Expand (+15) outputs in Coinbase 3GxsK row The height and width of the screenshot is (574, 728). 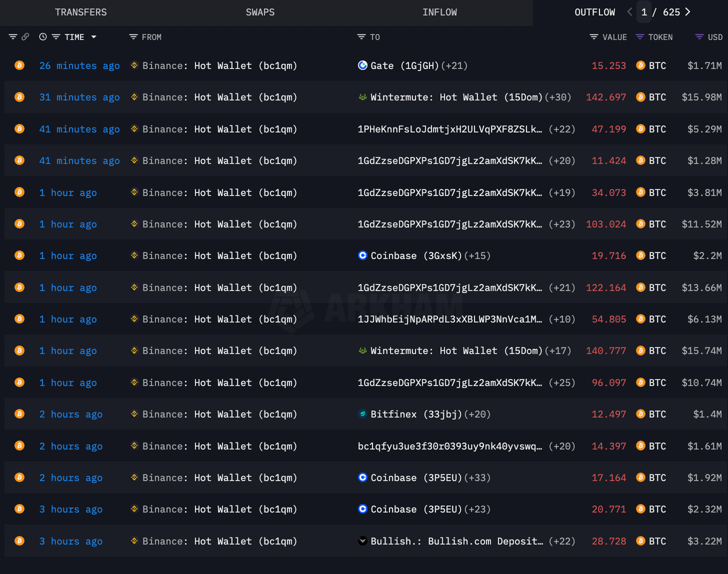(477, 255)
